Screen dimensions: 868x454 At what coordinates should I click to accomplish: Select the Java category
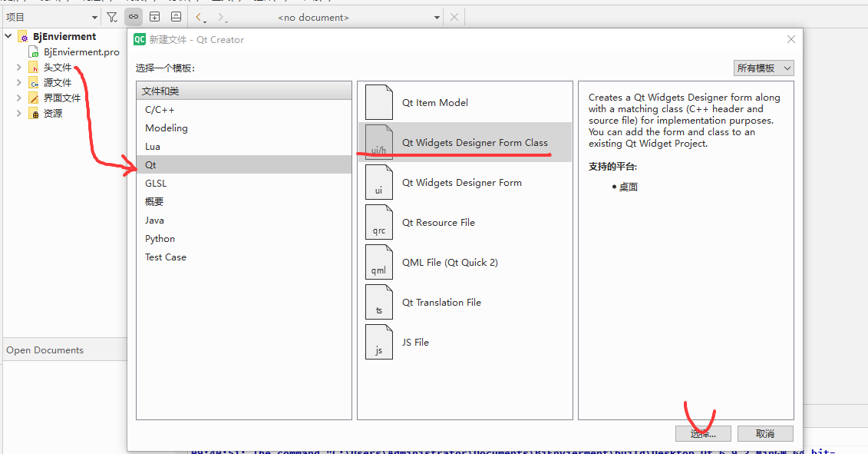tap(244, 220)
